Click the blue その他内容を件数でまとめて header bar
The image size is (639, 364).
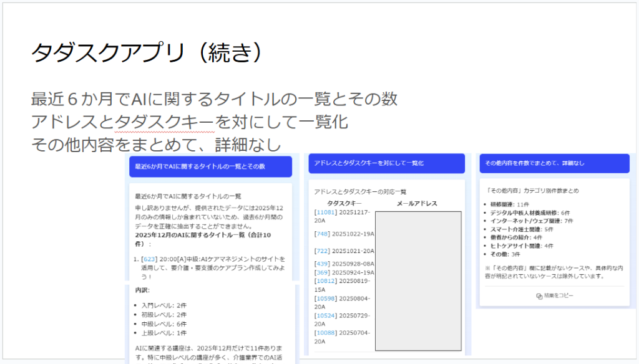click(x=554, y=163)
